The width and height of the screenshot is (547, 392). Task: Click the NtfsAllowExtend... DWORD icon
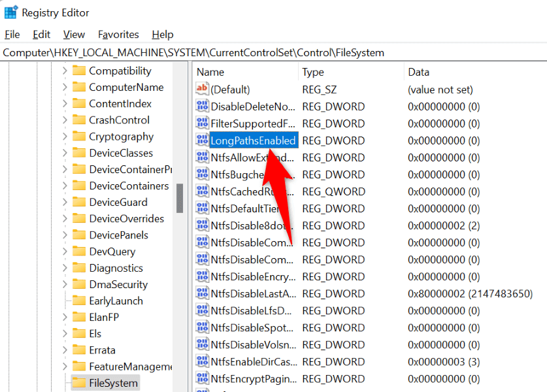(x=203, y=157)
